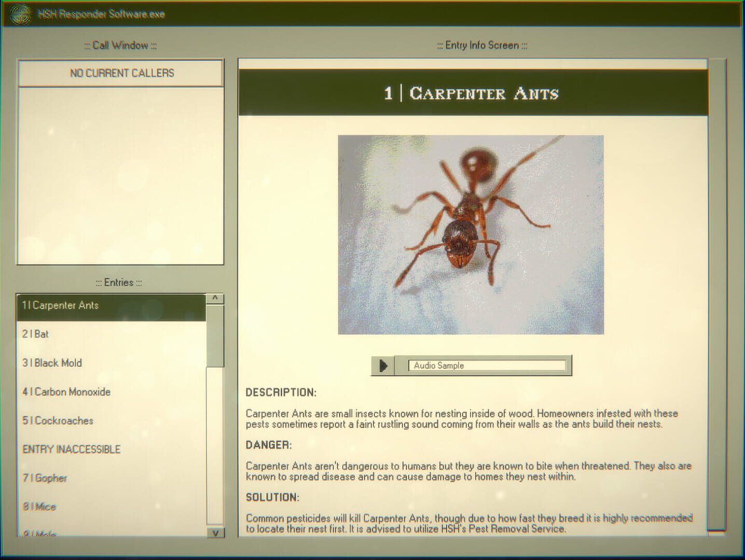Viewport: 745px width, 560px height.
Task: Click the NO CURRENT CALLERS banner
Action: pos(121,73)
